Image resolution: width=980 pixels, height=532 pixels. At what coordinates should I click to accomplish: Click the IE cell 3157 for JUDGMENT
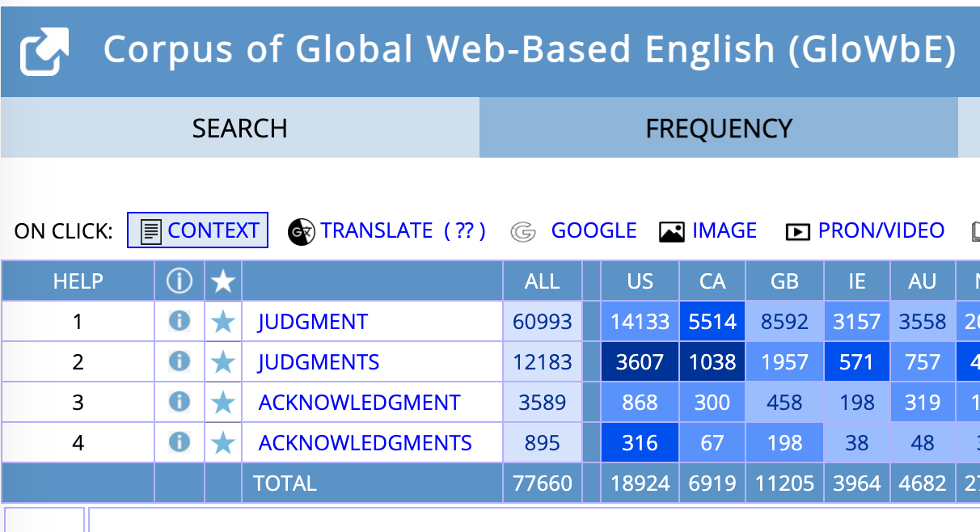pyautogui.click(x=857, y=322)
